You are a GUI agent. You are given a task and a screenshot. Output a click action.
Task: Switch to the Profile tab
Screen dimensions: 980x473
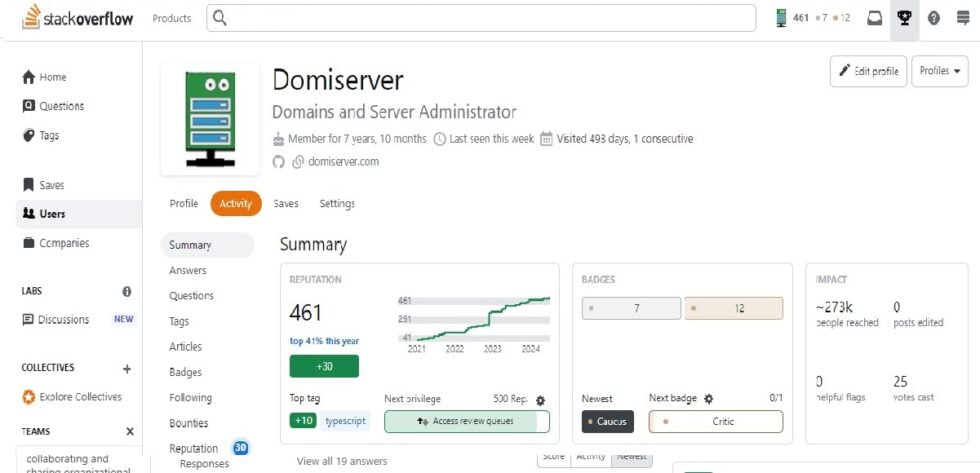(x=184, y=204)
